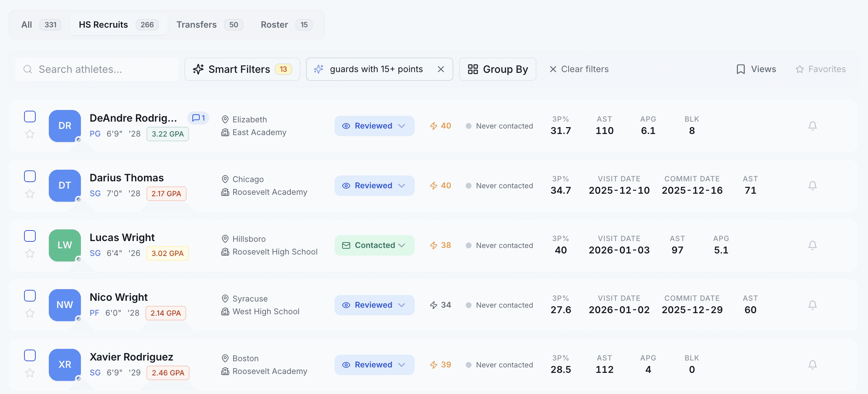Viewport: 868px width, 394px height.
Task: Open the comment bubble on DeAndre Rodriguez
Action: (198, 118)
